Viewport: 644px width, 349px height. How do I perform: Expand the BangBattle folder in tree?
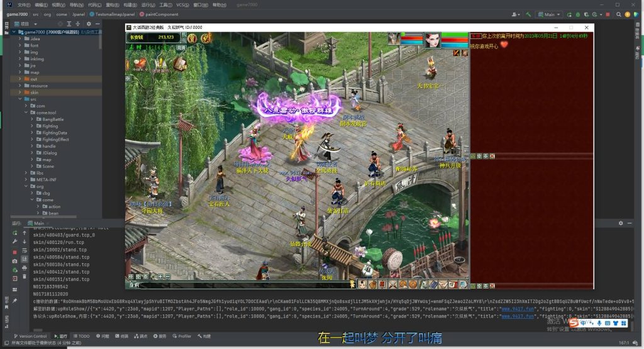(x=33, y=119)
